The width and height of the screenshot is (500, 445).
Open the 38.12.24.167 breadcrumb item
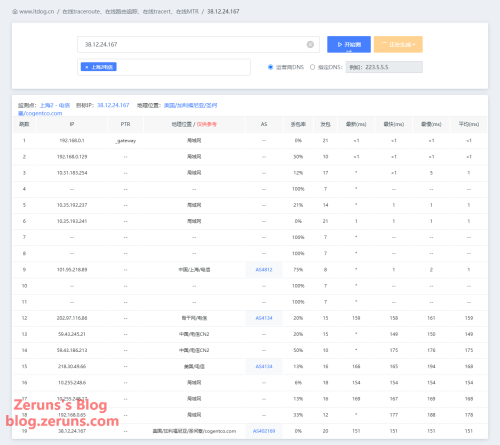tap(223, 12)
